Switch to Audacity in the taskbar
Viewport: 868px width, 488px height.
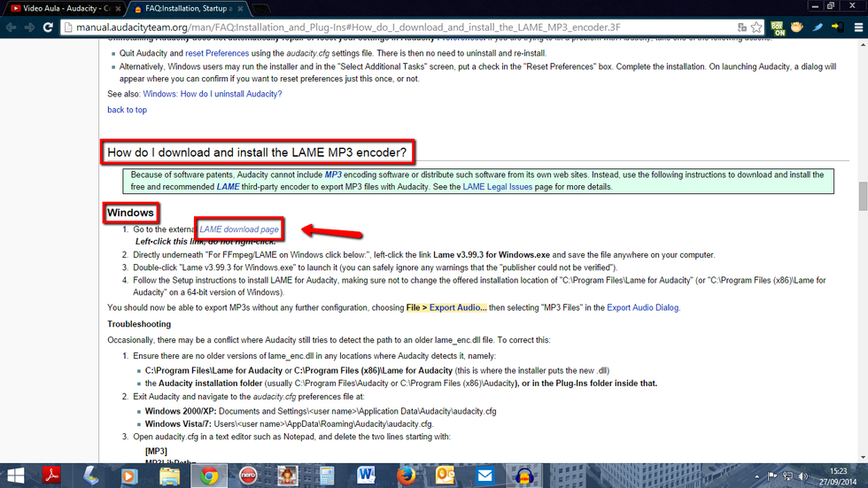[524, 476]
